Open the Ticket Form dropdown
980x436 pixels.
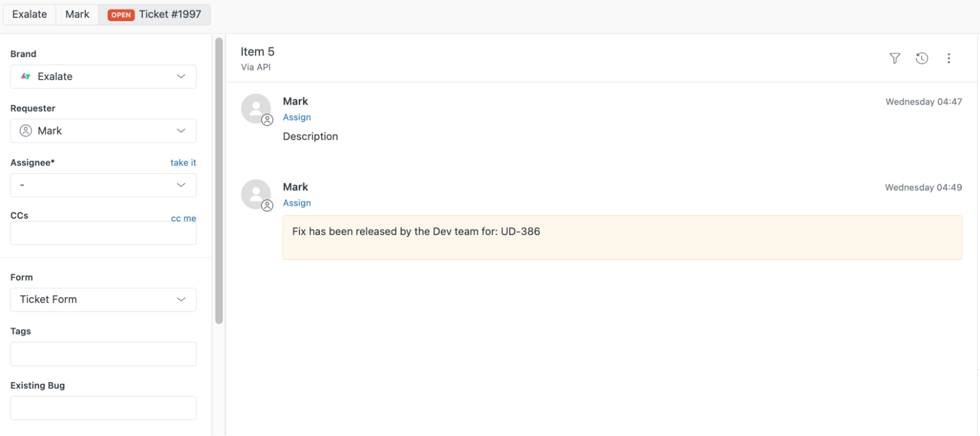pos(103,300)
